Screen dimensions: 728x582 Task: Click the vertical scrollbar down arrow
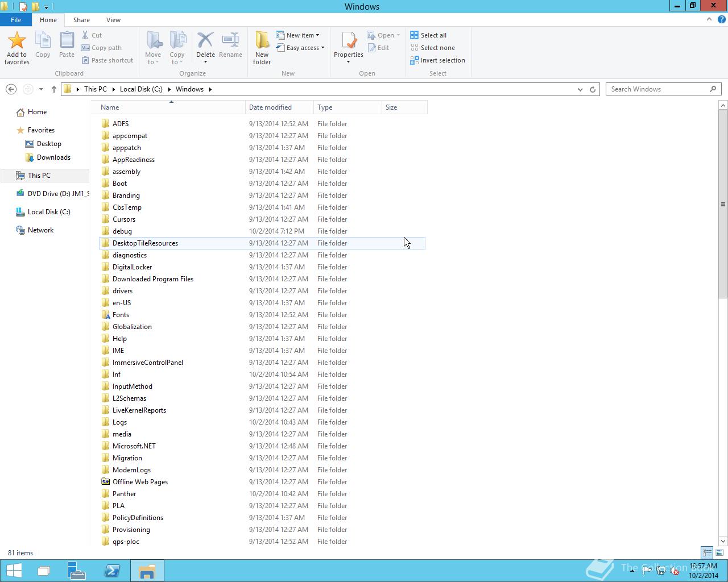coord(723,541)
